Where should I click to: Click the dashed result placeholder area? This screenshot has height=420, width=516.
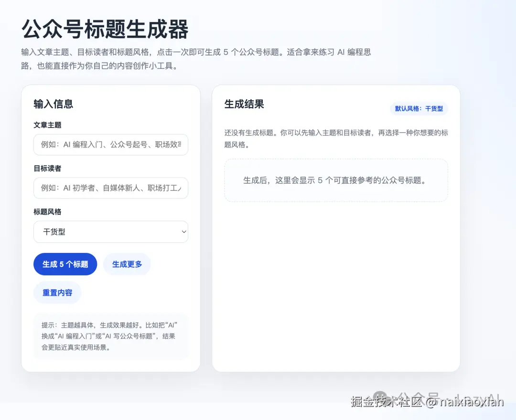pos(335,180)
